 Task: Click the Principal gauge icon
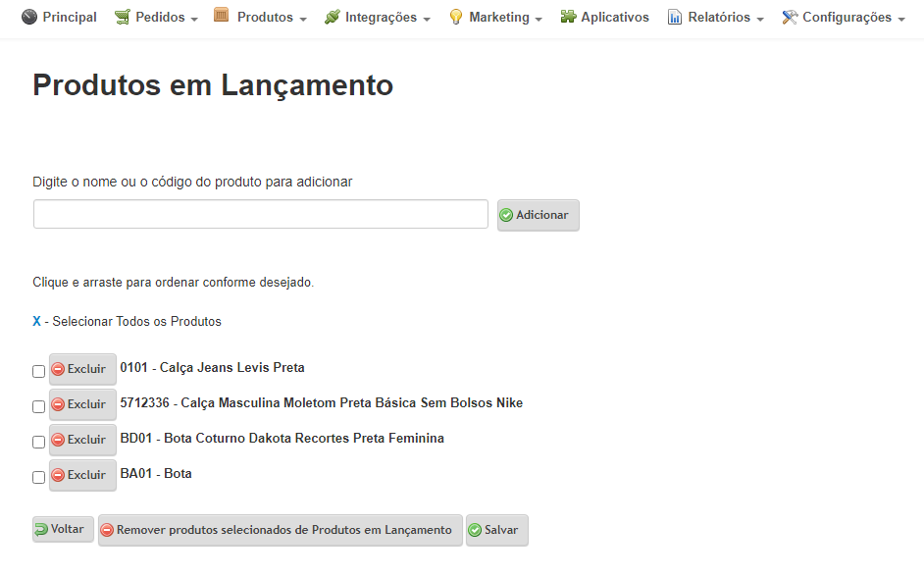coord(28,17)
